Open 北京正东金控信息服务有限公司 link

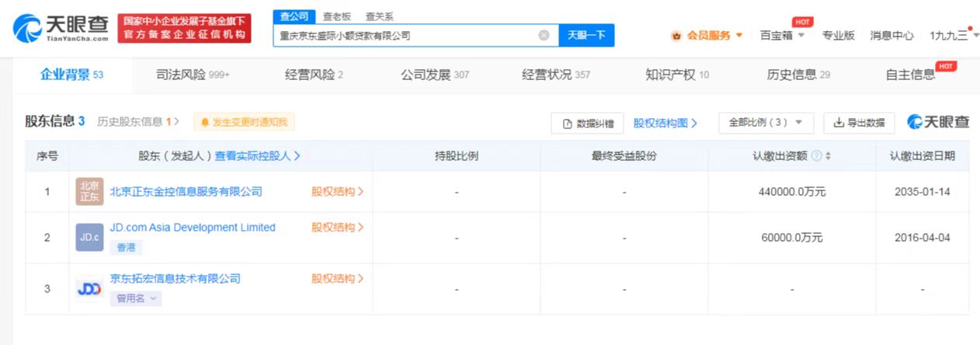pos(186,191)
